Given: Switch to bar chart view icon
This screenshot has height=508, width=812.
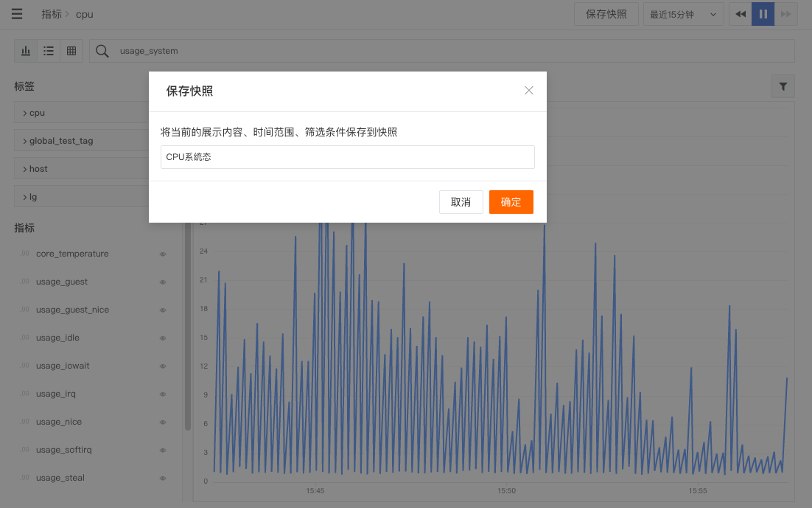Looking at the screenshot, I should pyautogui.click(x=26, y=51).
